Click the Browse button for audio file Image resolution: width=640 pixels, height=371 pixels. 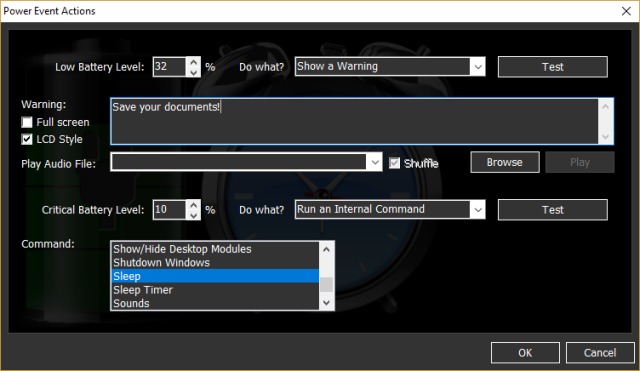(505, 162)
